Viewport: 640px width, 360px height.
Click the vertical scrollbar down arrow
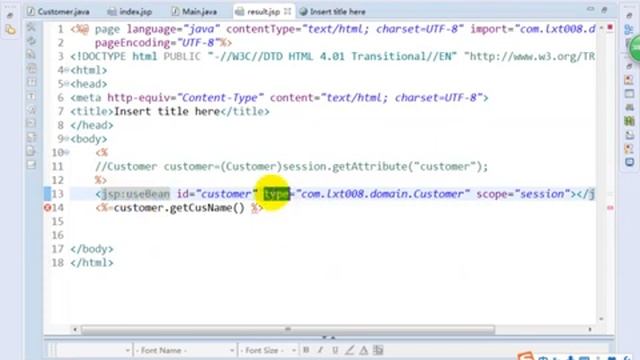point(601,319)
